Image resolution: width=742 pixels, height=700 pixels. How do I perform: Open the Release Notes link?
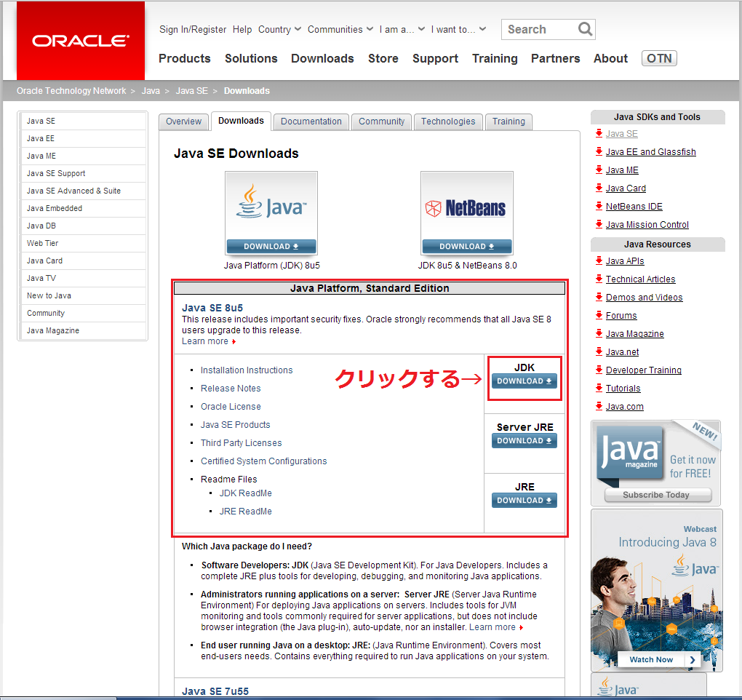point(231,389)
